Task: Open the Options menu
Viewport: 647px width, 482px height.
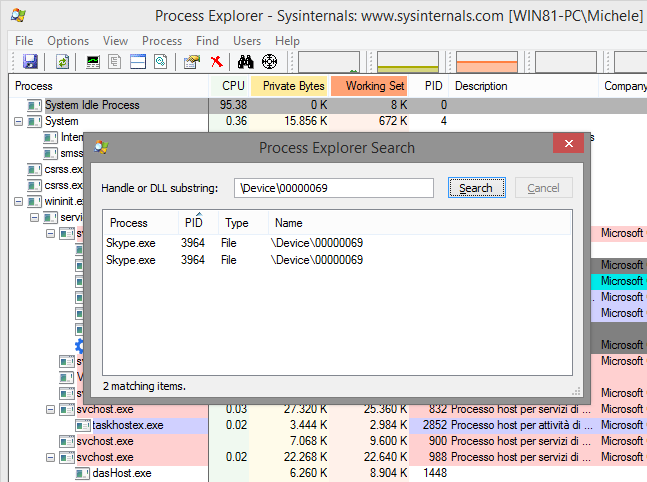Action: point(68,41)
